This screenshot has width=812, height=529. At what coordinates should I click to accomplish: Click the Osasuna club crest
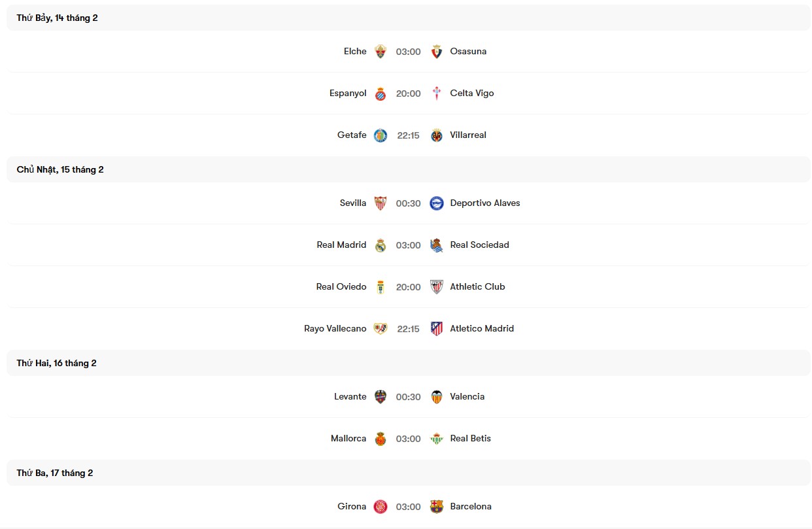tap(437, 51)
